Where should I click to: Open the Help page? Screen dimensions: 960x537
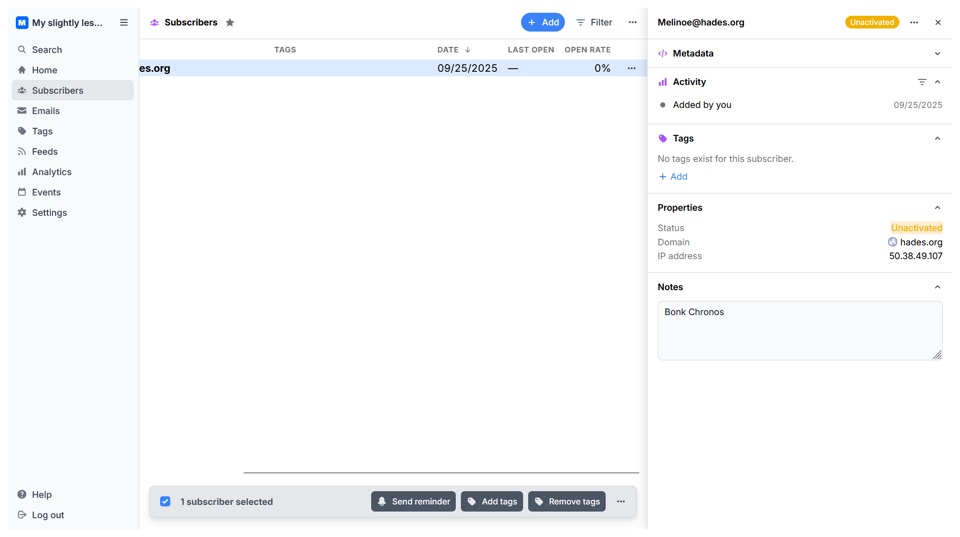pos(72,495)
